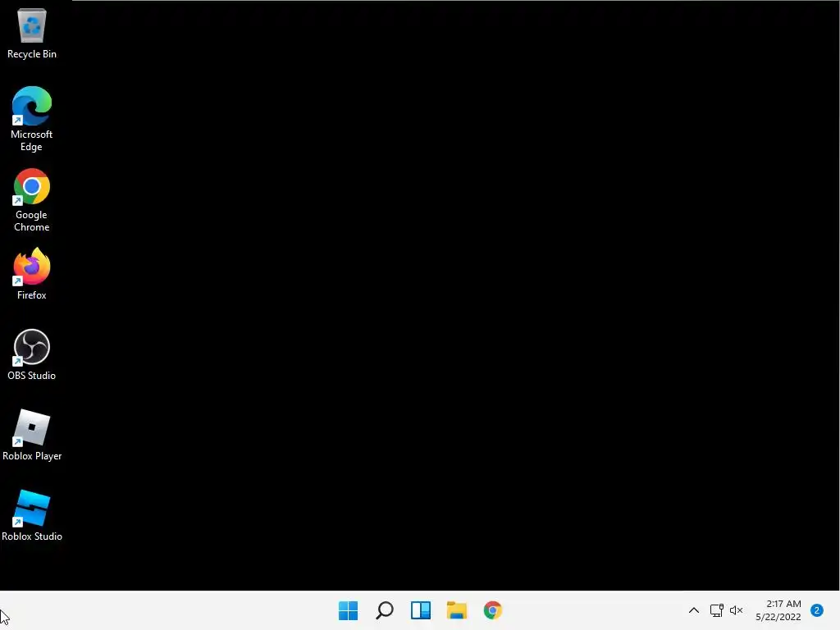Screen dimensions: 840x630
Task: Open network status tray icon
Action: [717, 610]
